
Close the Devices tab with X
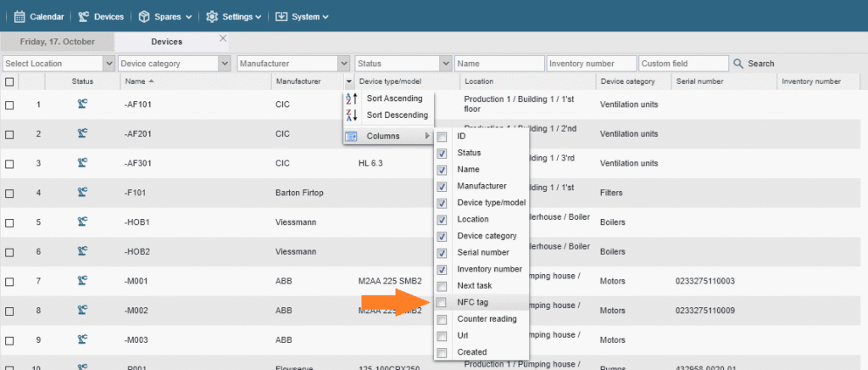click(x=223, y=38)
